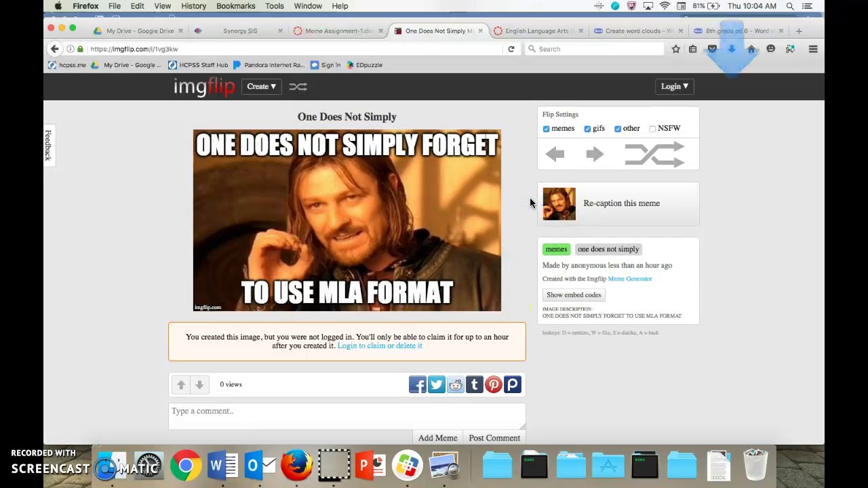This screenshot has height=488, width=868.
Task: Click the One Does Not Simply meme image
Action: click(347, 220)
